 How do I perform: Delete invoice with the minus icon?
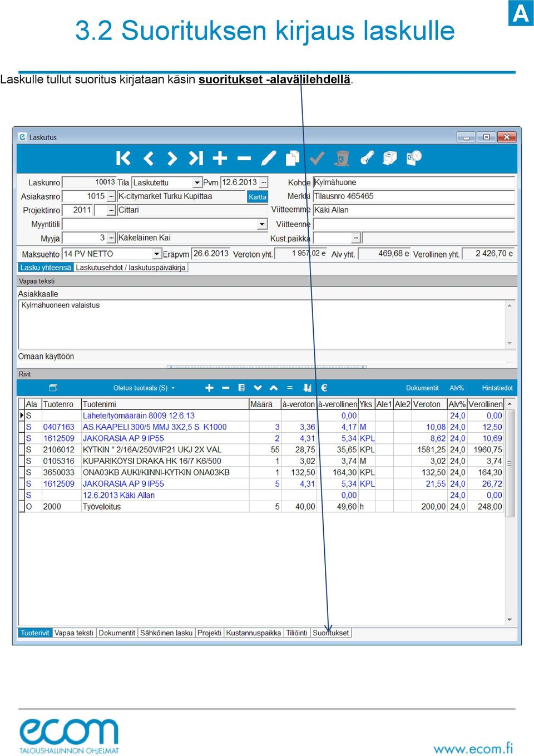(244, 159)
